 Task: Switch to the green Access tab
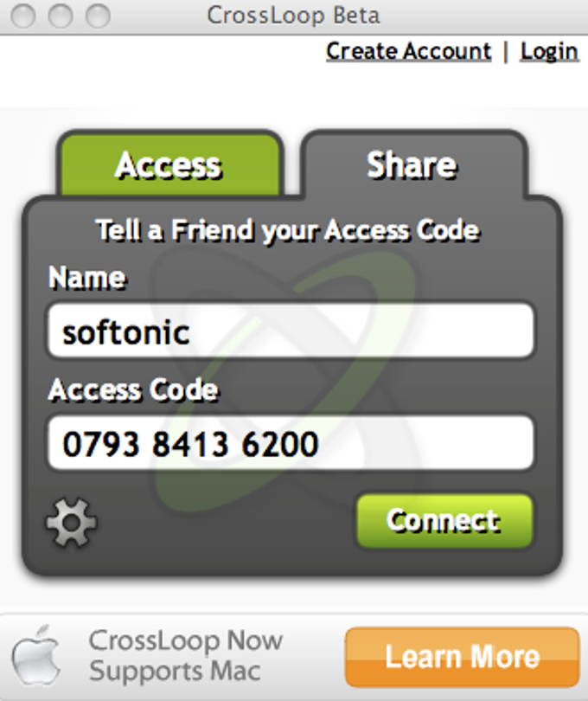pos(169,164)
